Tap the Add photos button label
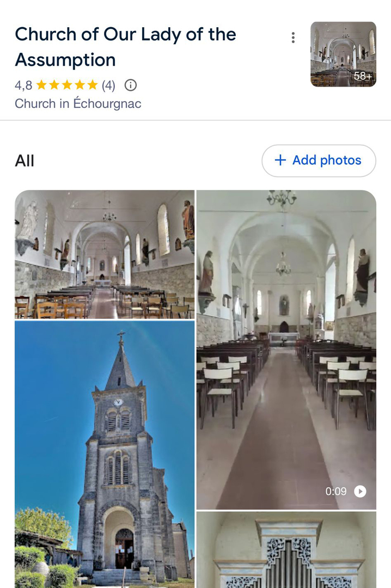391x588 pixels. pyautogui.click(x=327, y=160)
